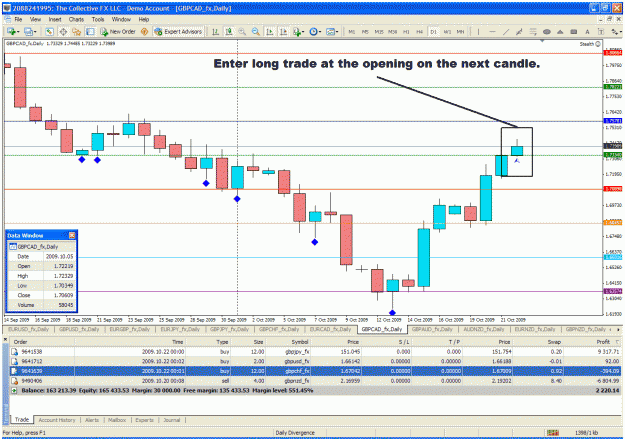Open the View menu
The width and height of the screenshot is (625, 439).
(x=35, y=19)
